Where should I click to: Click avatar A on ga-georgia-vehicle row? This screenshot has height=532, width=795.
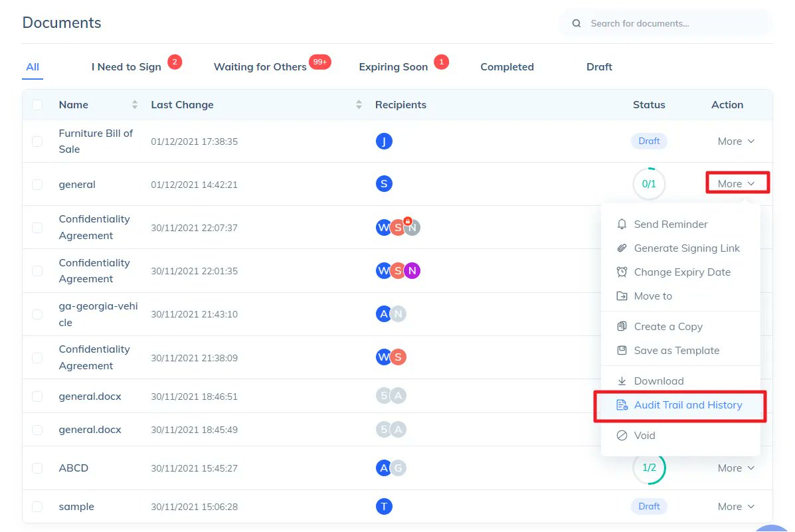pos(384,314)
